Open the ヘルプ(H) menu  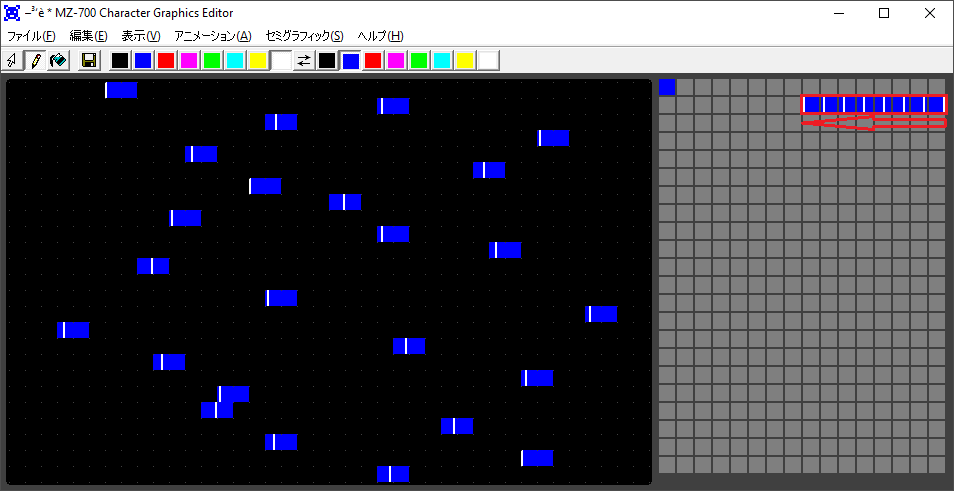[381, 36]
